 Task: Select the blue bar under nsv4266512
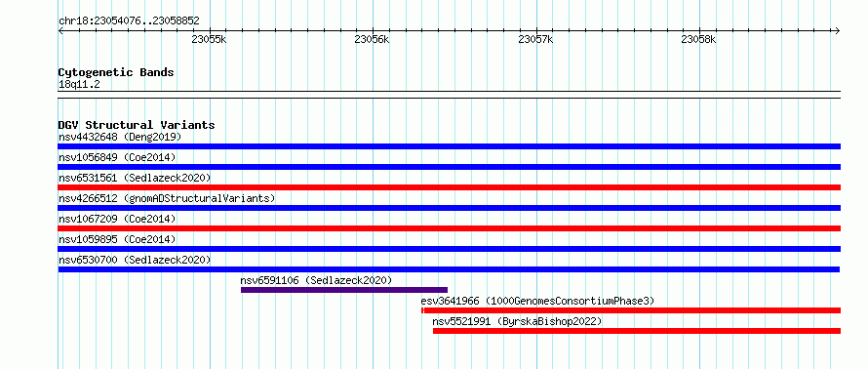pos(449,208)
